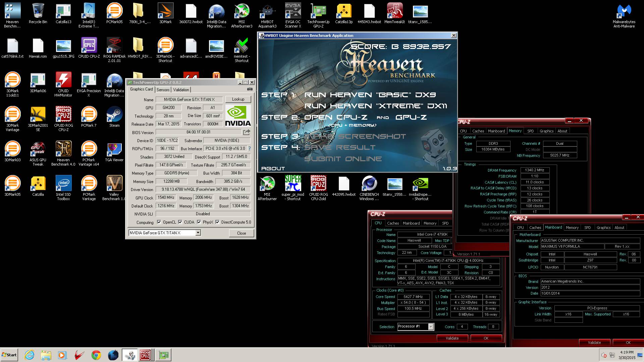Click Run Heaven "Basic" DX9
The image size is (644, 362).
(x=370, y=95)
